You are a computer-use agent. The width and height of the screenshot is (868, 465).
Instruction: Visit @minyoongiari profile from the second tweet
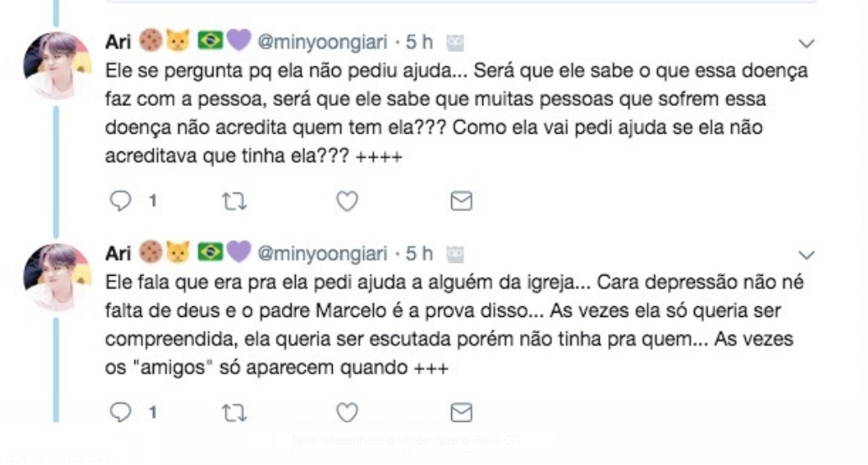point(322,253)
